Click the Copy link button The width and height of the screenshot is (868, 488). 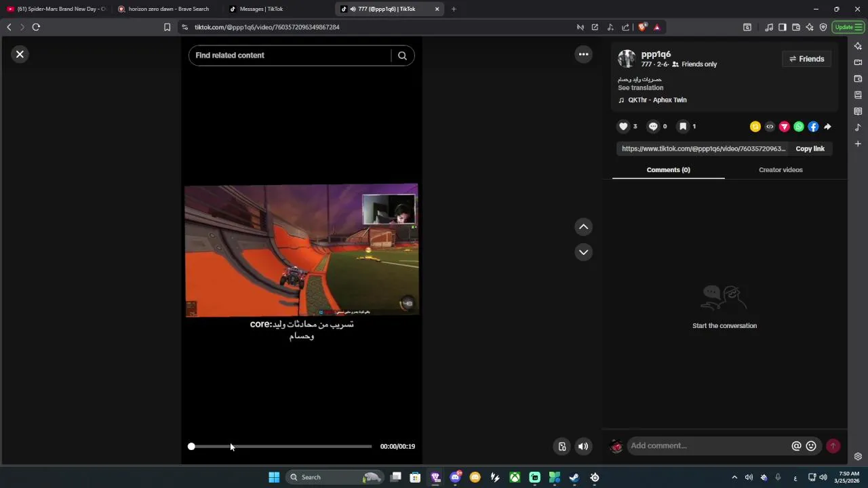pos(810,148)
